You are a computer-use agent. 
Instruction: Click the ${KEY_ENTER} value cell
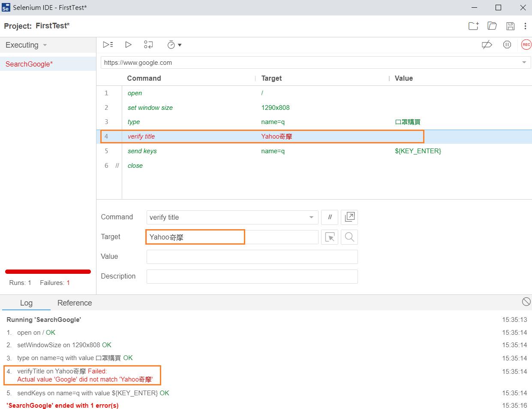pos(418,151)
